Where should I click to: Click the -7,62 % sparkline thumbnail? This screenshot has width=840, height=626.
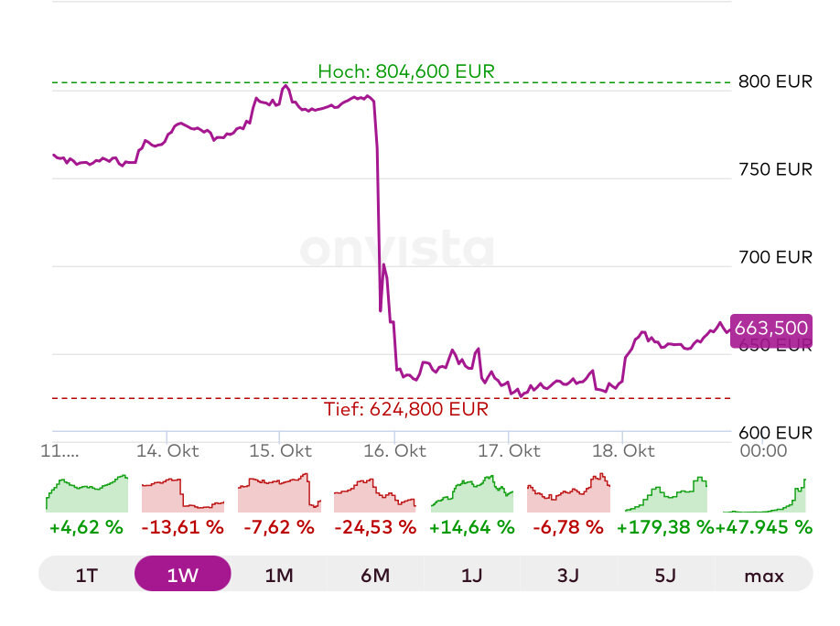279,494
